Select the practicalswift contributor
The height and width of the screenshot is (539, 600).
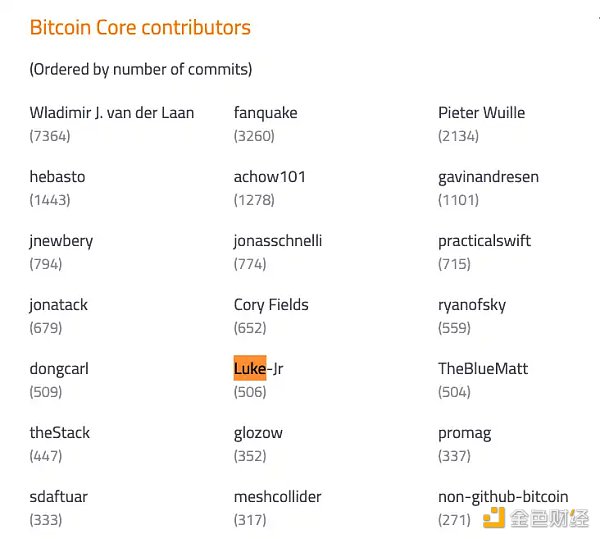pyautogui.click(x=484, y=241)
